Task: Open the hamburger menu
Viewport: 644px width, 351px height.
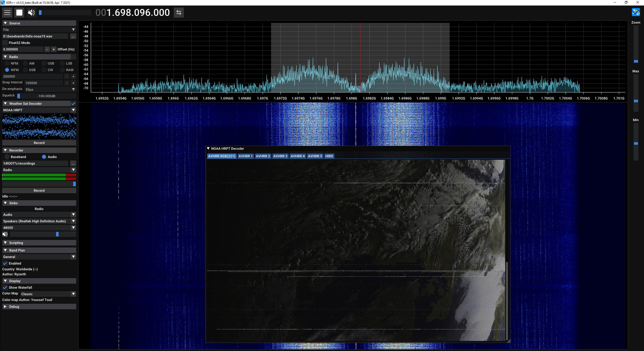Action: pyautogui.click(x=7, y=13)
